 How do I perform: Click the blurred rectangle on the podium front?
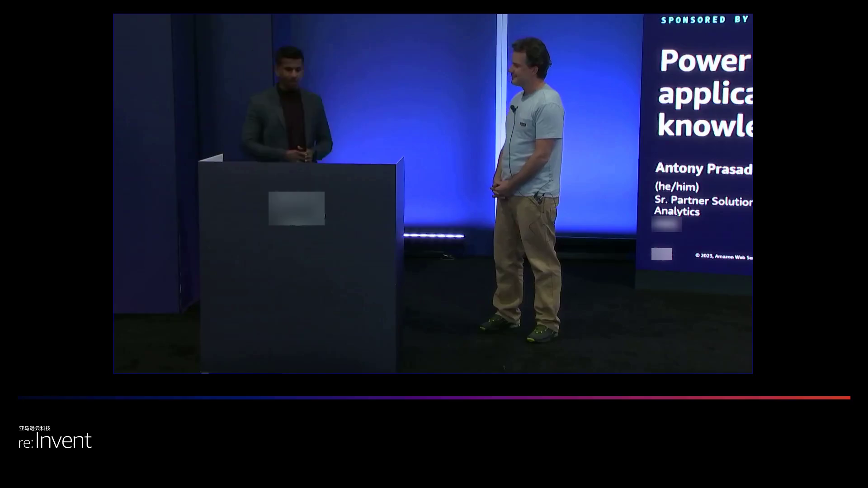[x=296, y=208]
